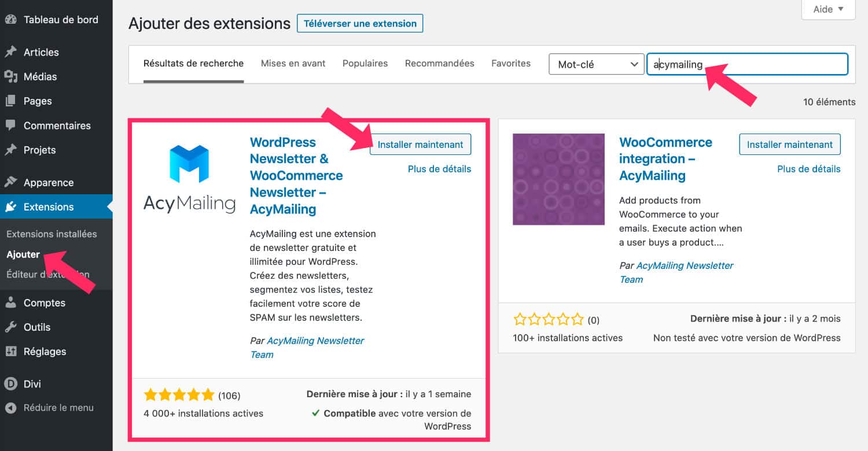Install the WordPress Newsletter AcyMailing plugin
Viewport: 868px width, 451px height.
tap(421, 145)
